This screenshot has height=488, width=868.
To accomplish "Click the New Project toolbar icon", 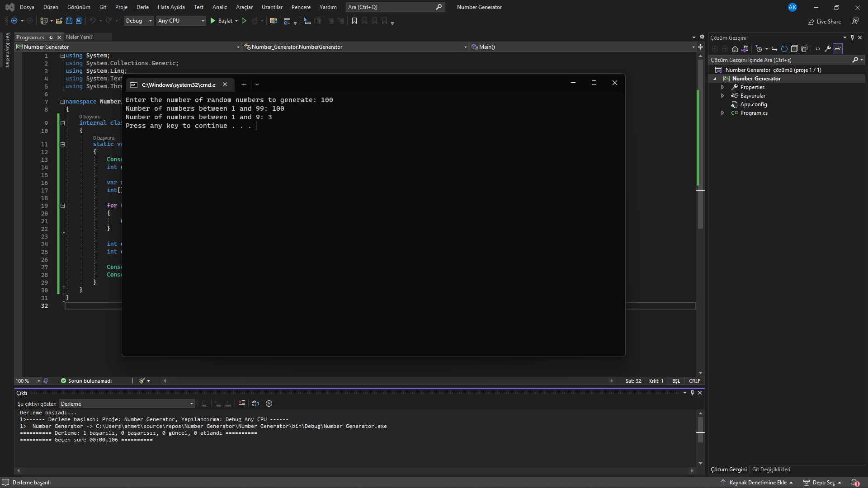I will [44, 21].
